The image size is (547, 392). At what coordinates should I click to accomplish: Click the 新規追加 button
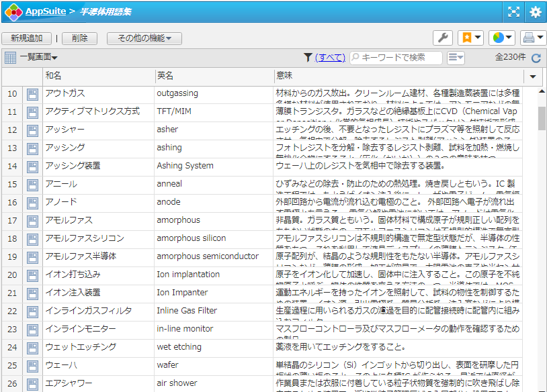26,39
